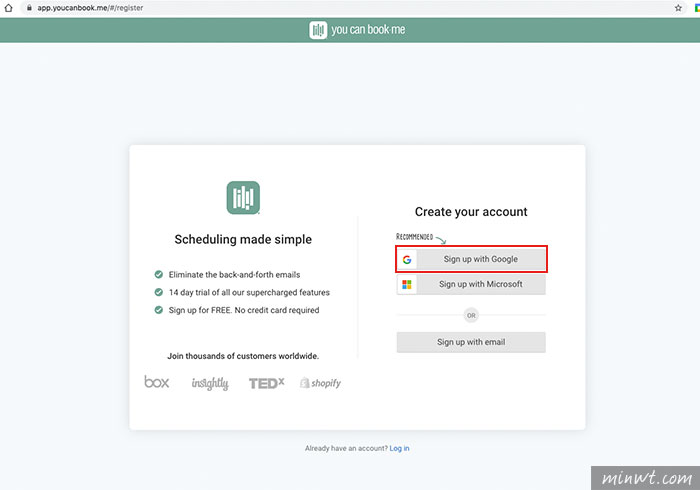This screenshot has width=700, height=490.
Task: Click the box customer logo
Action: pos(157,382)
